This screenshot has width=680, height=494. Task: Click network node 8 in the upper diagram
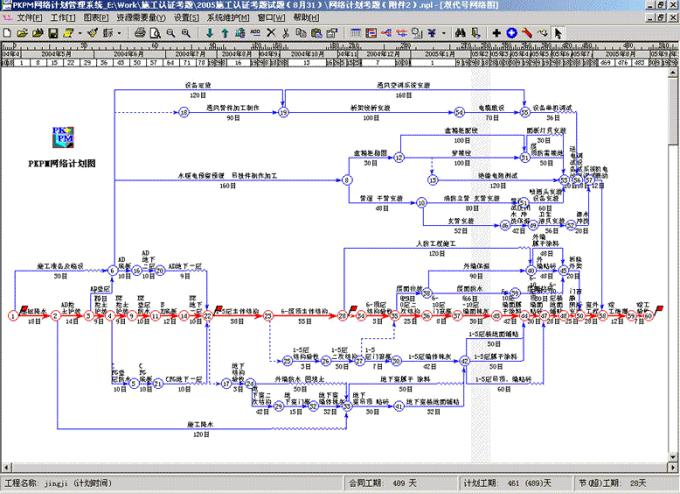(347, 180)
